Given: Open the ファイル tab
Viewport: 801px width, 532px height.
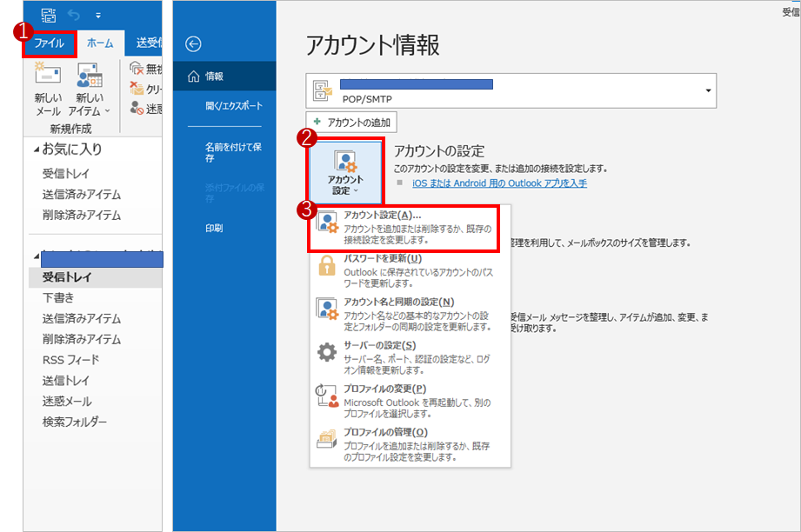Looking at the screenshot, I should coord(49,43).
